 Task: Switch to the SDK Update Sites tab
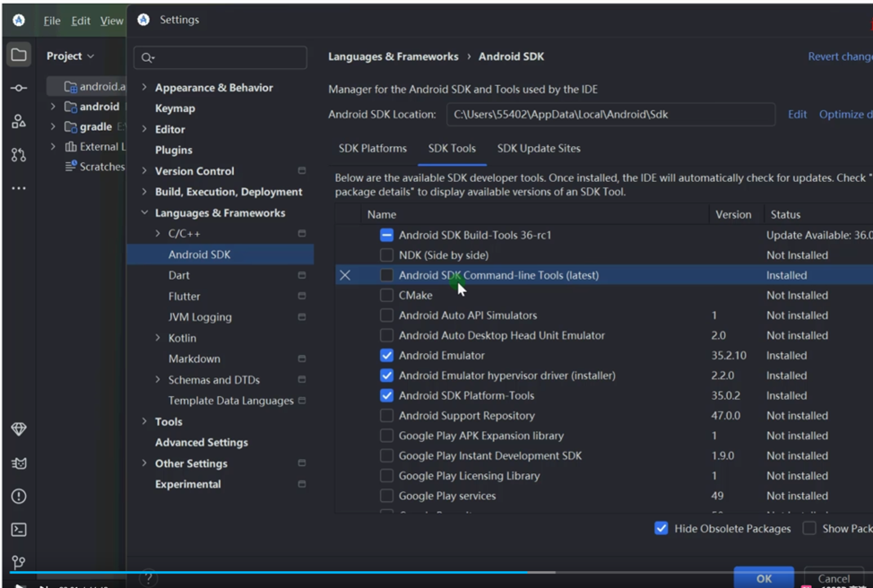(x=539, y=149)
